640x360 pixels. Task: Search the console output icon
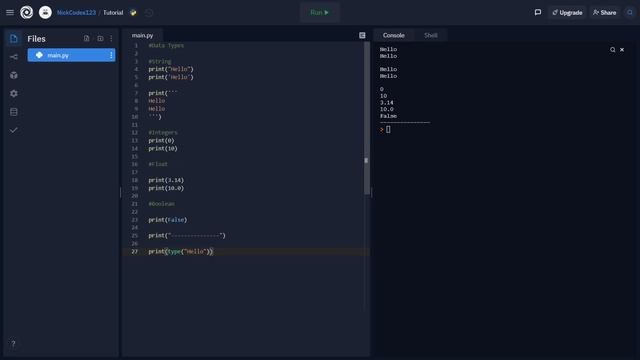click(613, 50)
